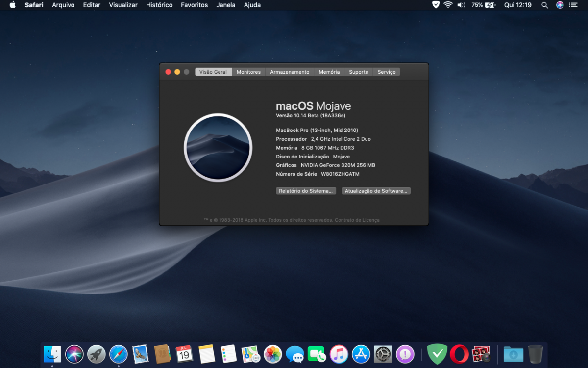Viewport: 588px width, 368px height.
Task: Open the Trash in Dock
Action: (536, 354)
